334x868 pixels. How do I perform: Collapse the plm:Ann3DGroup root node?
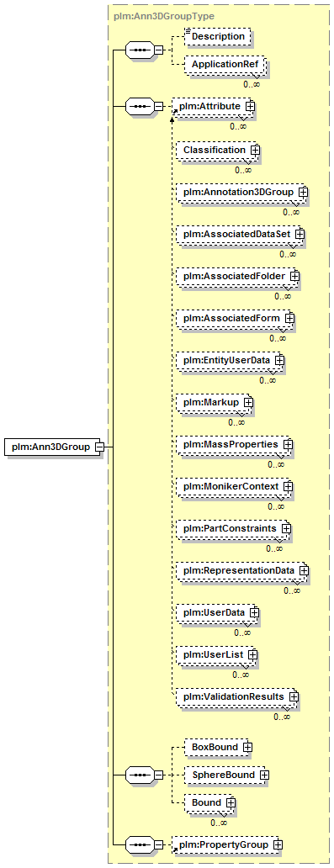coord(100,446)
